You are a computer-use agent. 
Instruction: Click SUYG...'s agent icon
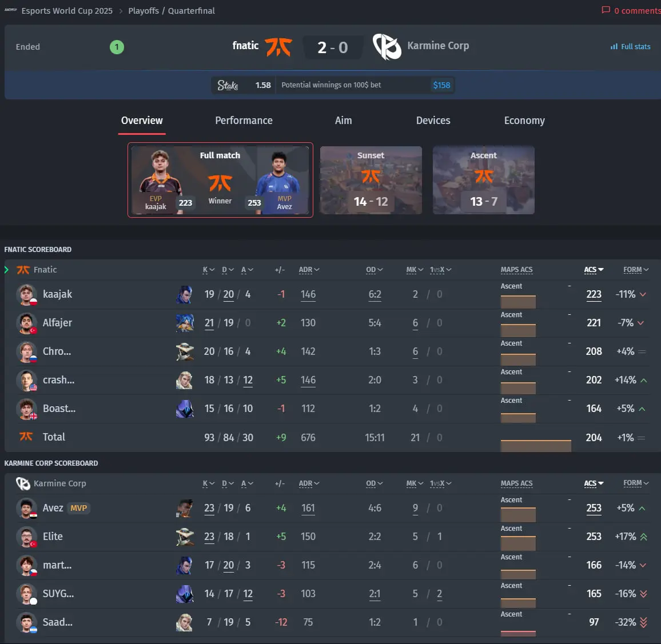tap(185, 594)
